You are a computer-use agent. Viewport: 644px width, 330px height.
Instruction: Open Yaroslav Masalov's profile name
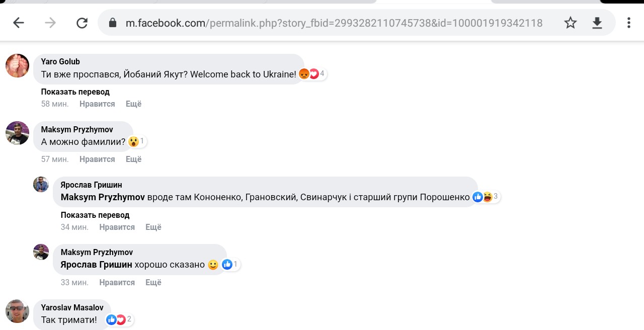pos(72,307)
